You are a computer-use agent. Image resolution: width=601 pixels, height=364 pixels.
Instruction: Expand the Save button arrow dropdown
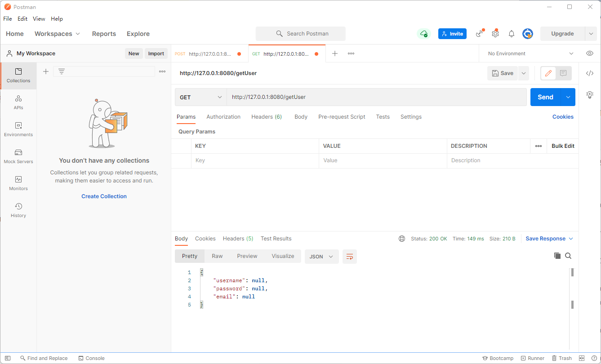[x=523, y=73]
